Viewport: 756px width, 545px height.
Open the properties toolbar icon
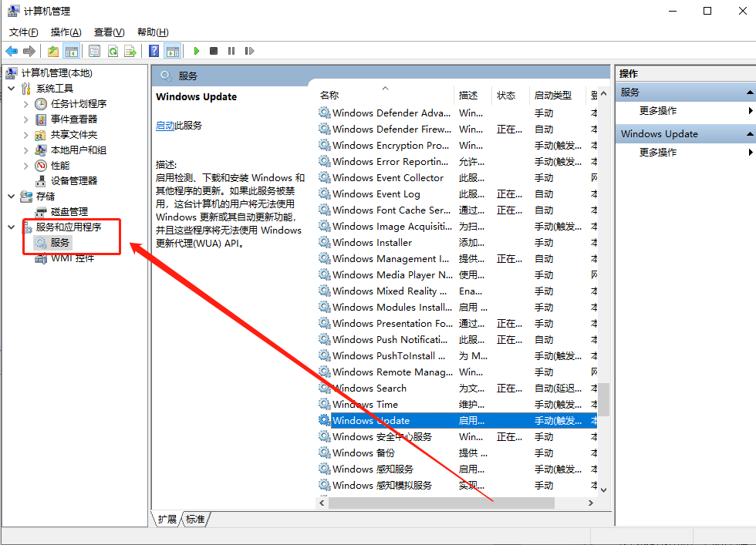pyautogui.click(x=93, y=50)
